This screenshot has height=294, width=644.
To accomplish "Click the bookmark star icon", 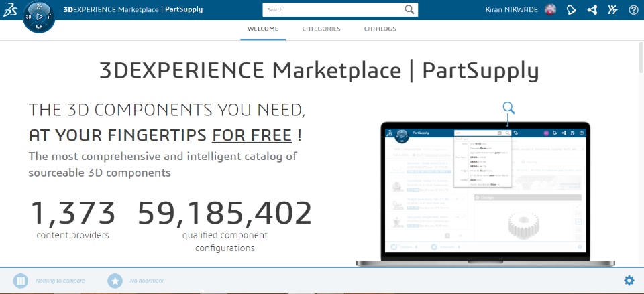I will click(x=115, y=281).
